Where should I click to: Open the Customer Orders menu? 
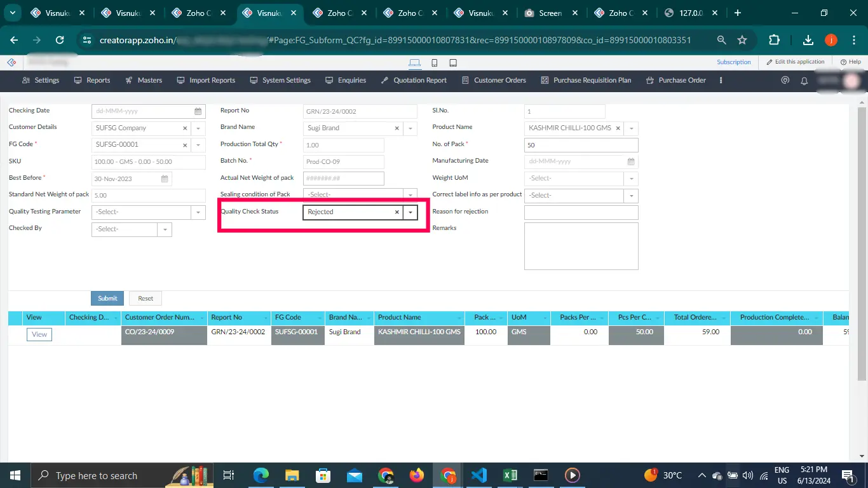pos(494,81)
